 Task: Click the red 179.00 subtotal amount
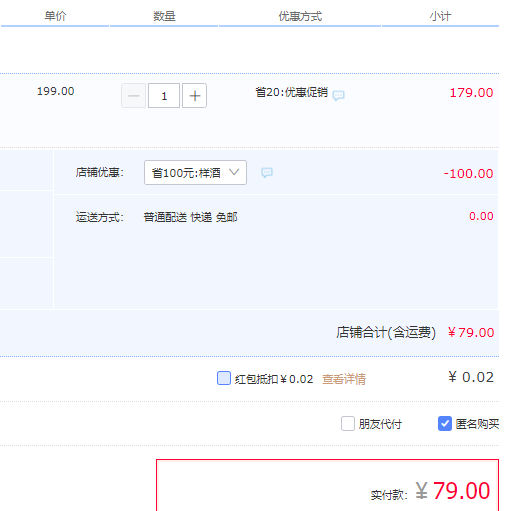click(471, 93)
